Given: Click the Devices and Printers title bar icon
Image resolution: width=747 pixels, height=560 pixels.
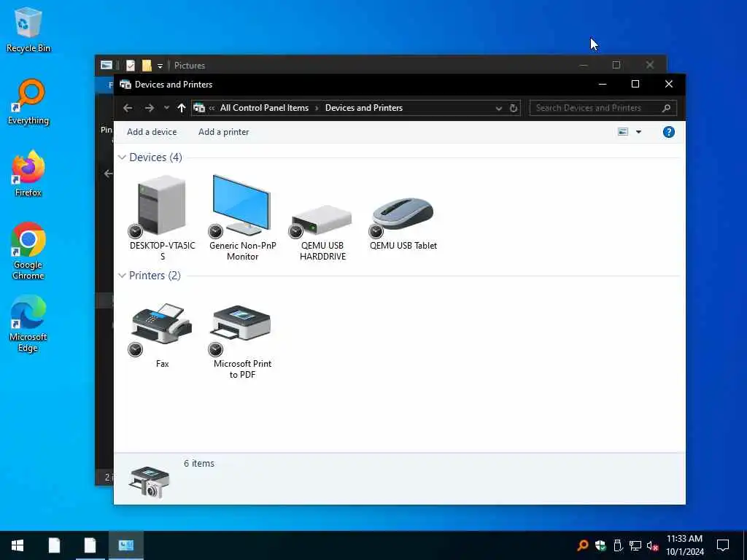Looking at the screenshot, I should (125, 85).
